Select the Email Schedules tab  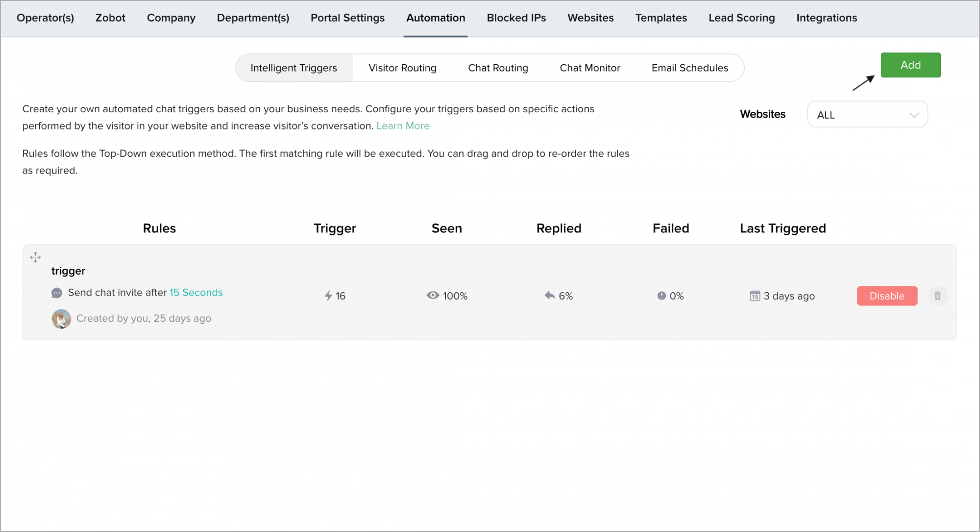(x=689, y=68)
